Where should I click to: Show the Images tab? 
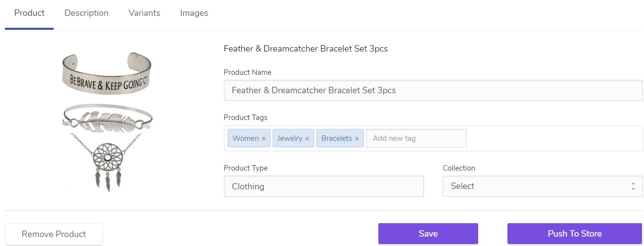pyautogui.click(x=194, y=13)
